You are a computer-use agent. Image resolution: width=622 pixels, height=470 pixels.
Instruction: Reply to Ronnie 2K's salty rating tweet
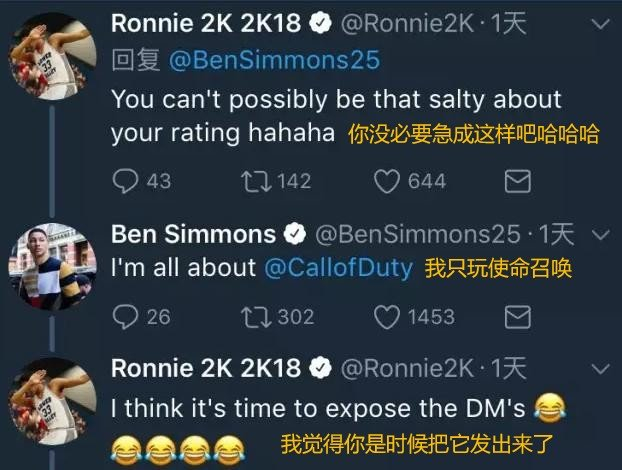pyautogui.click(x=125, y=181)
